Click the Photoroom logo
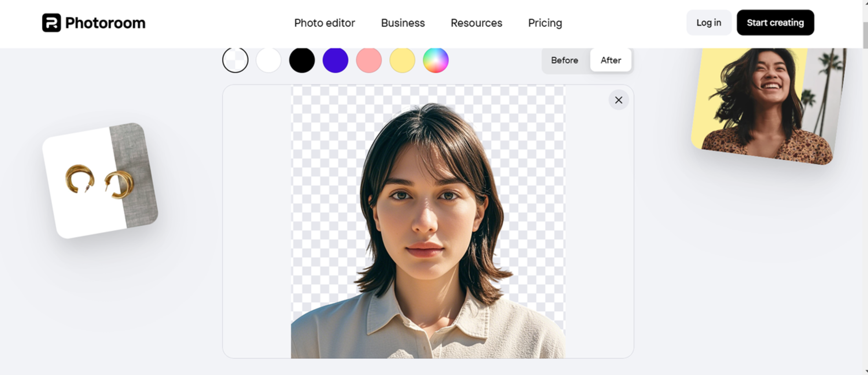This screenshot has height=375, width=868. click(93, 23)
